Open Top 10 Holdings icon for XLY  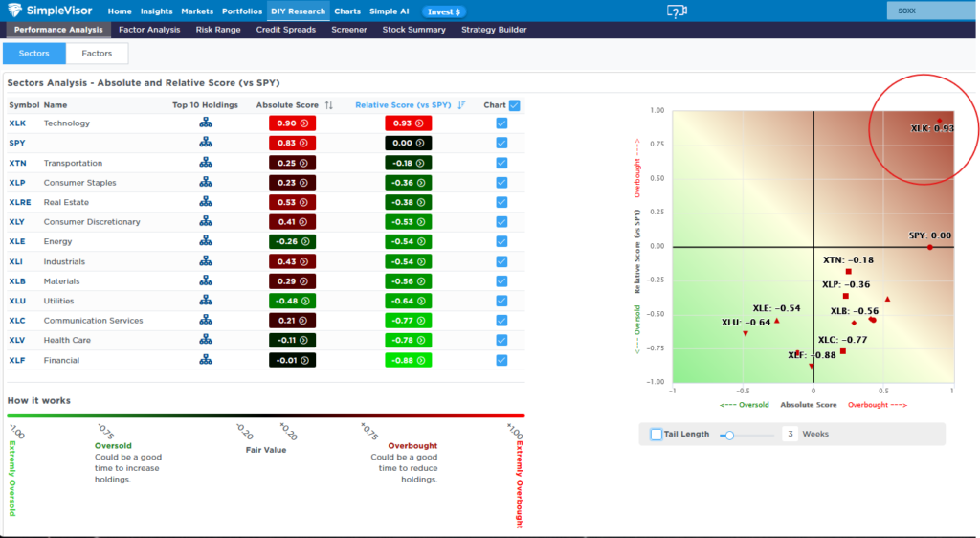[206, 221]
